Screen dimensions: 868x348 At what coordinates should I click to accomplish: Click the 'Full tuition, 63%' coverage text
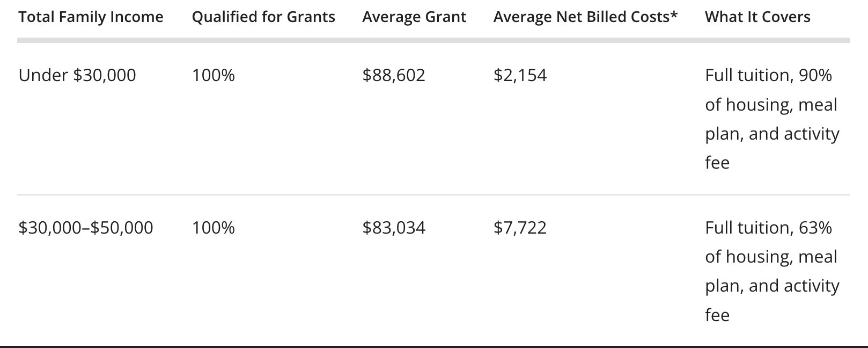point(768,228)
